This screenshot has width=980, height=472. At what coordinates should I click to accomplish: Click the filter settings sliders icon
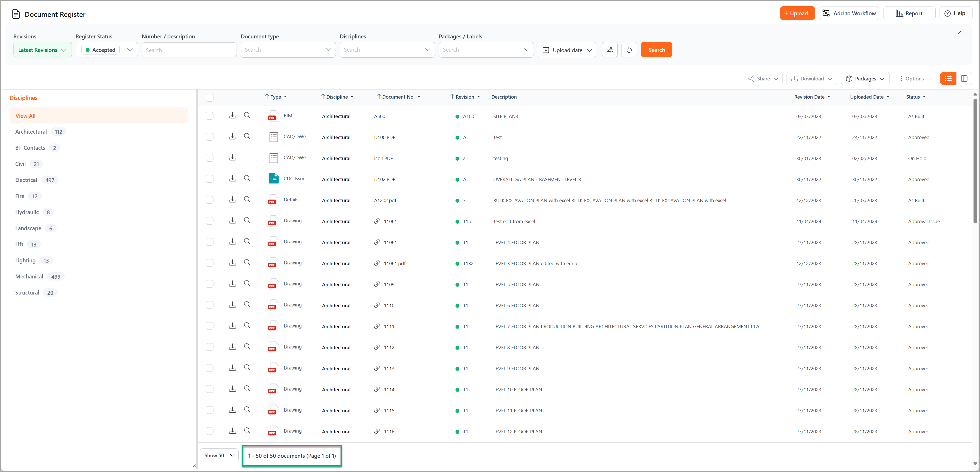coord(610,50)
